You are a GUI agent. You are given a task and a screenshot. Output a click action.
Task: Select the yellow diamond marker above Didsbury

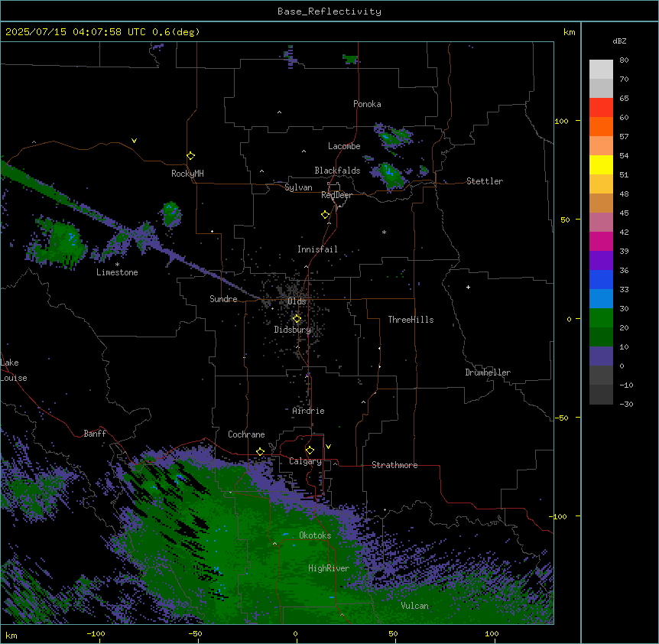pos(297,319)
